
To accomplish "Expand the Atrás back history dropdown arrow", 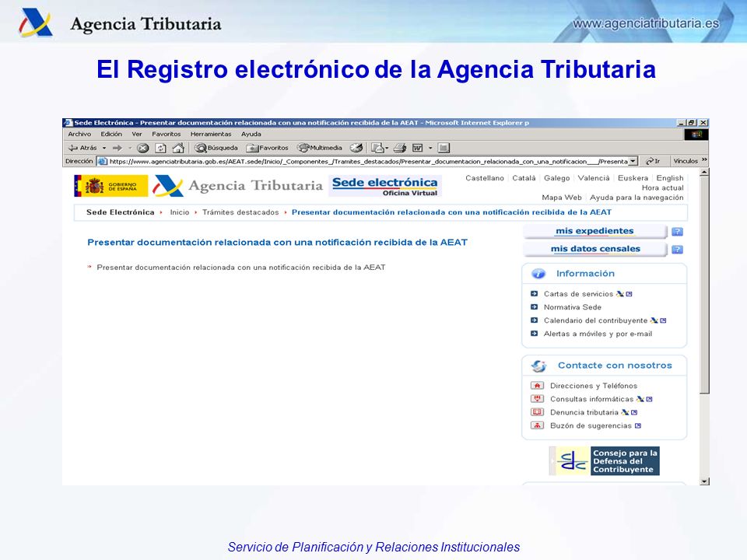I will tap(104, 148).
